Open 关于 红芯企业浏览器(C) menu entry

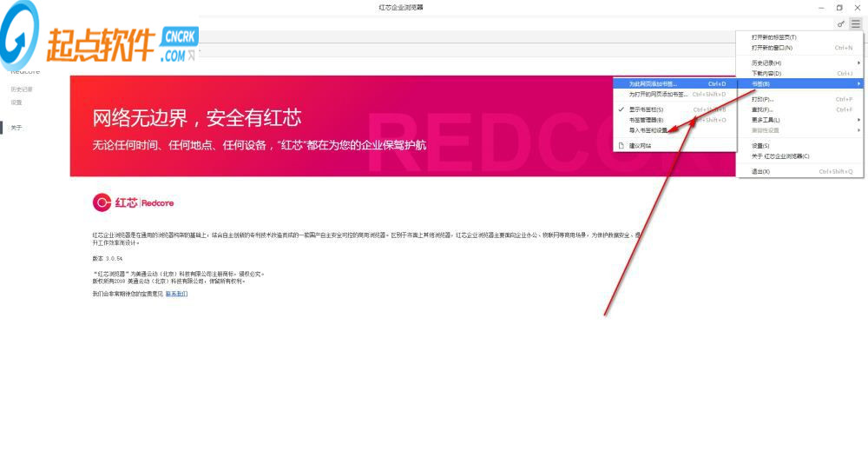[799, 156]
